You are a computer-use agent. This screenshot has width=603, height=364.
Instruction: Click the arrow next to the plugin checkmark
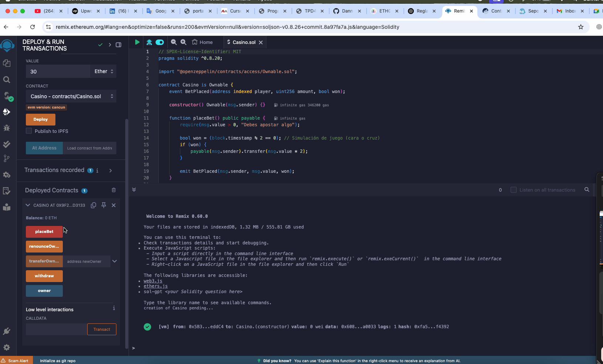(x=110, y=45)
